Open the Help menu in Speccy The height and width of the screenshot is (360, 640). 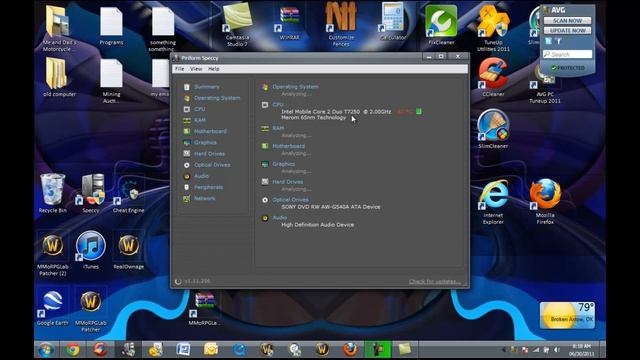(x=213, y=69)
